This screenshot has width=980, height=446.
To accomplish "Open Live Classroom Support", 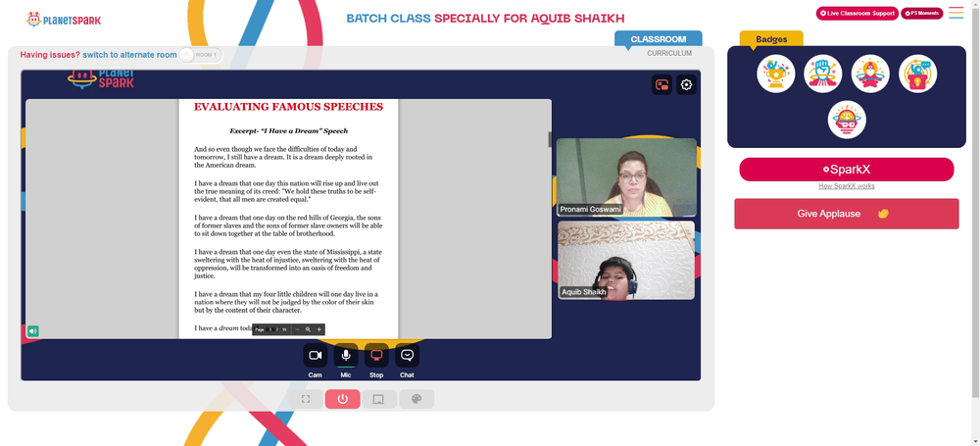I will pos(857,13).
